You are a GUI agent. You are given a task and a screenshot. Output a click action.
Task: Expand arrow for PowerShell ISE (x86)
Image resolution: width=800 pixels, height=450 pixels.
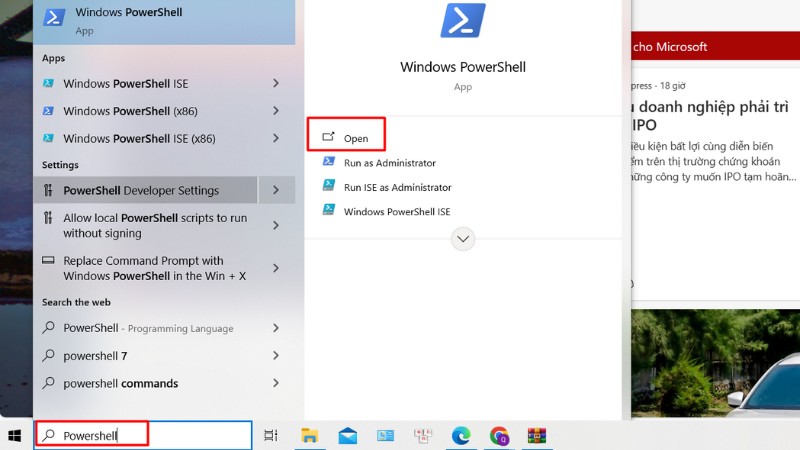[276, 138]
